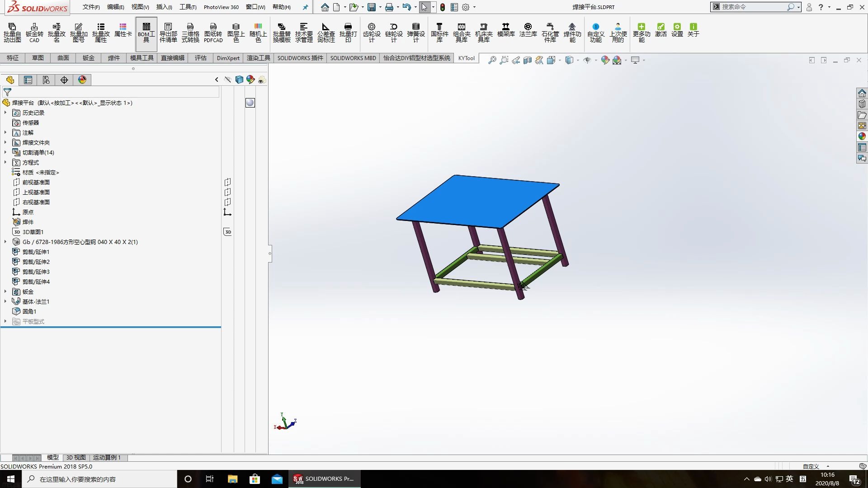Activate the Section View heads-up icon

(x=527, y=60)
